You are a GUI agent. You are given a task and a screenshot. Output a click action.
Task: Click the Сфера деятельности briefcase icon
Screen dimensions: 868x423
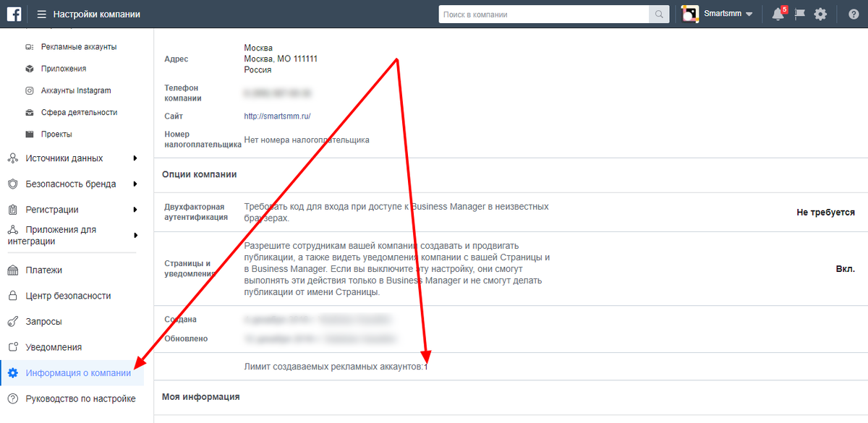tap(30, 112)
